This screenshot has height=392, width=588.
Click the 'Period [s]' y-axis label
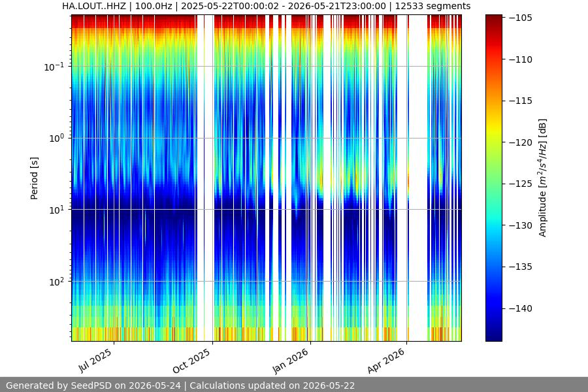pos(34,178)
